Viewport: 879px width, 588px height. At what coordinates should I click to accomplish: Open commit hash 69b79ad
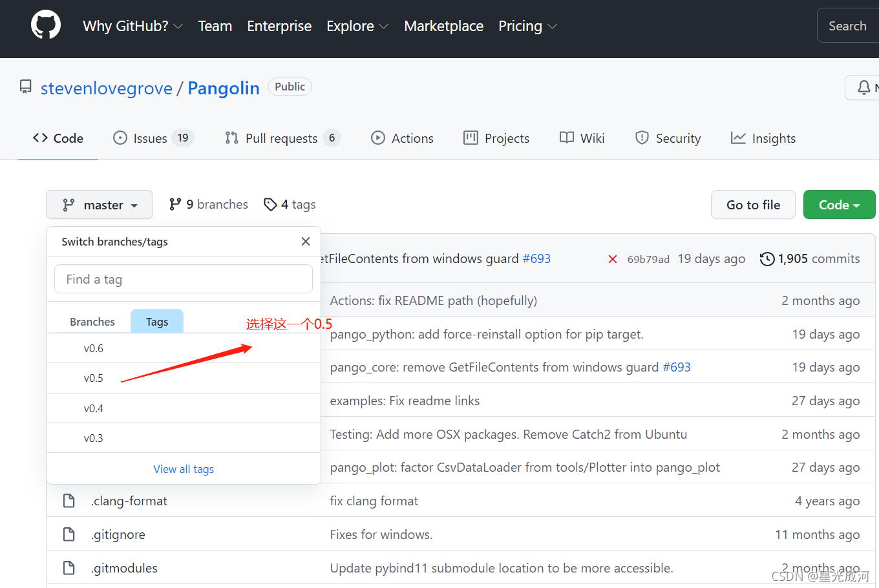648,259
